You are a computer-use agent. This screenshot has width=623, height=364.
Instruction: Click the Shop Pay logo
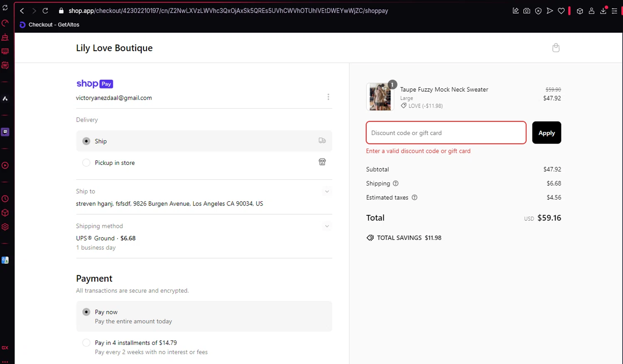pos(95,84)
